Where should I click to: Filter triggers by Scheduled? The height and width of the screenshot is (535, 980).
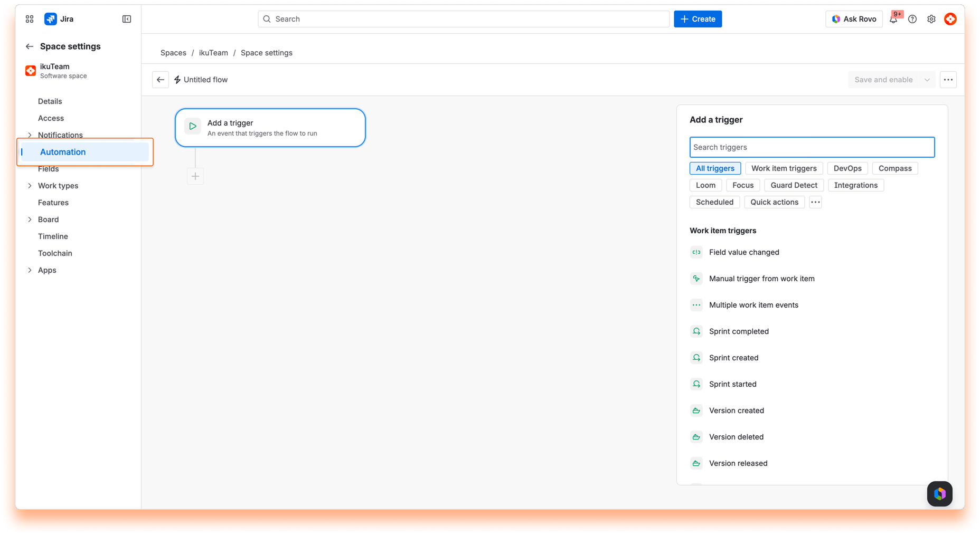(x=714, y=202)
